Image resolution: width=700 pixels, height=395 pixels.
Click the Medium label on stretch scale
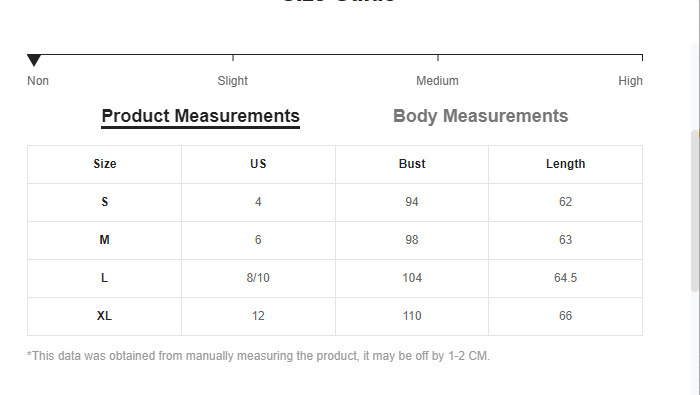(x=437, y=81)
